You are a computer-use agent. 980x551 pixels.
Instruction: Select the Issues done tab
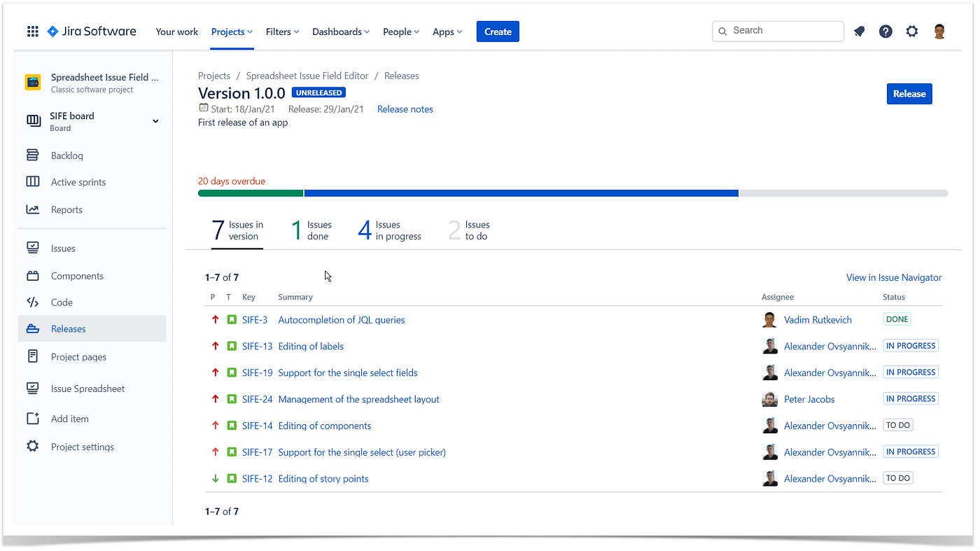[x=311, y=230]
